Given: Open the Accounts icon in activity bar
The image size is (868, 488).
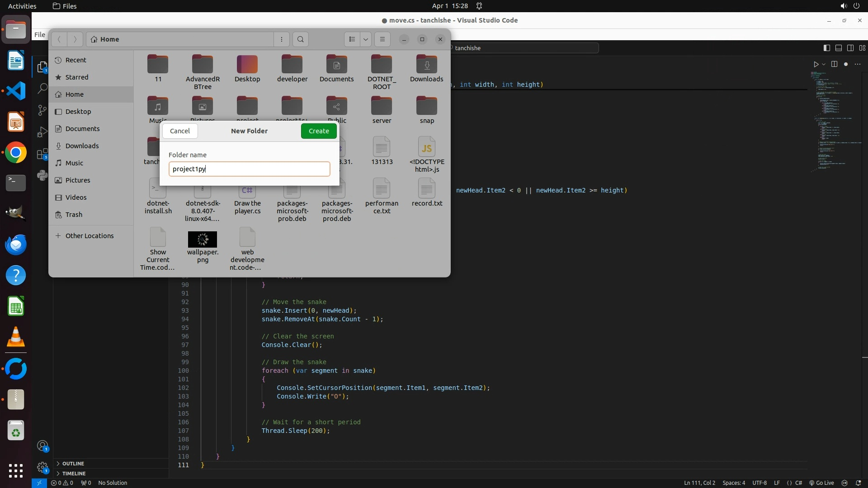Looking at the screenshot, I should (x=42, y=446).
